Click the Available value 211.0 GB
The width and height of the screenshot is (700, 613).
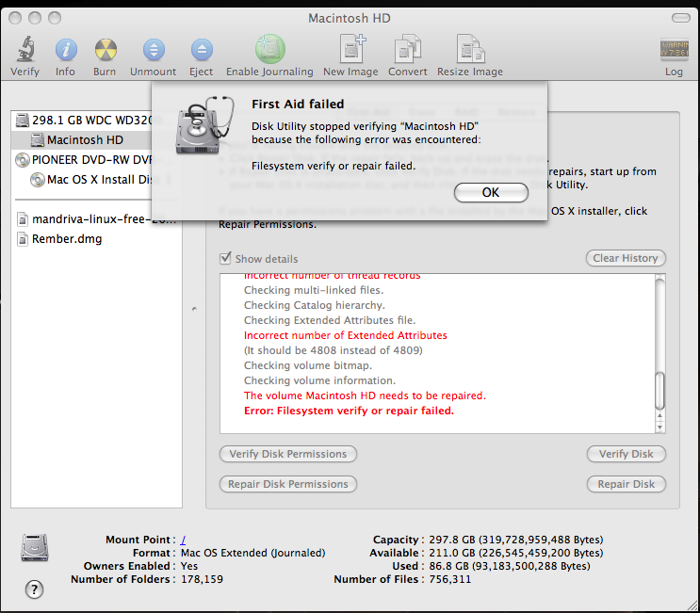(x=516, y=553)
